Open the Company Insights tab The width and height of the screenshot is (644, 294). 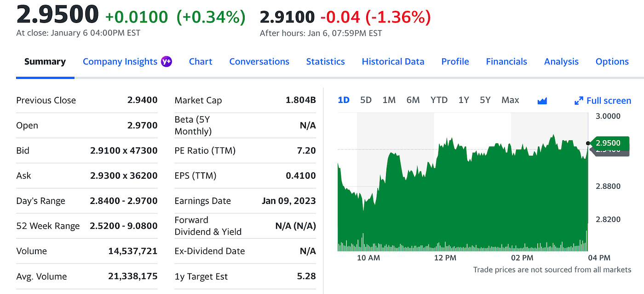[120, 62]
